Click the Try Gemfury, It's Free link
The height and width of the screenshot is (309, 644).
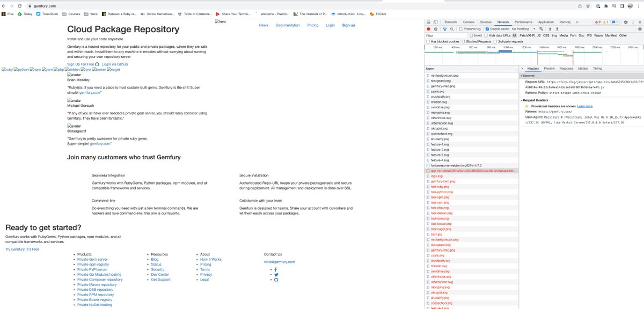click(x=22, y=249)
